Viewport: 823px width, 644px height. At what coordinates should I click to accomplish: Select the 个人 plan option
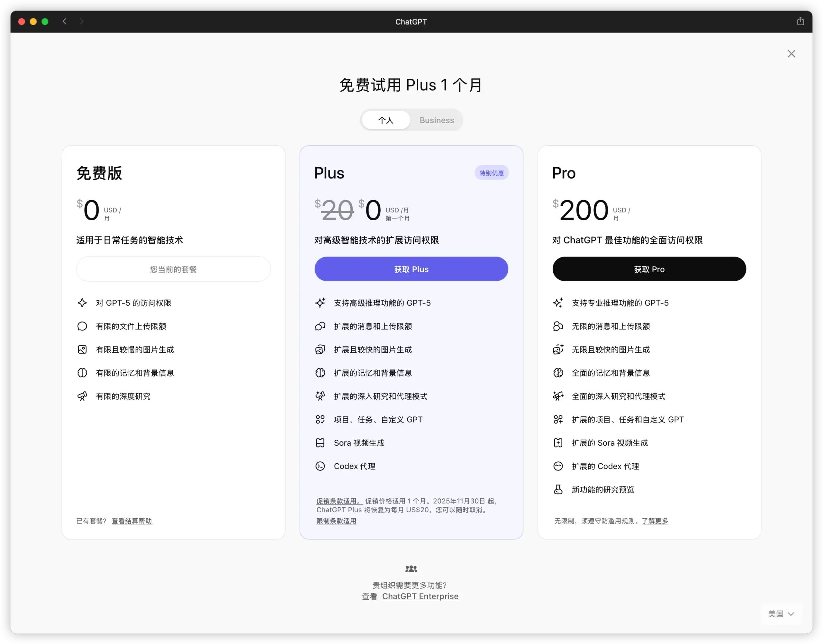click(x=386, y=120)
